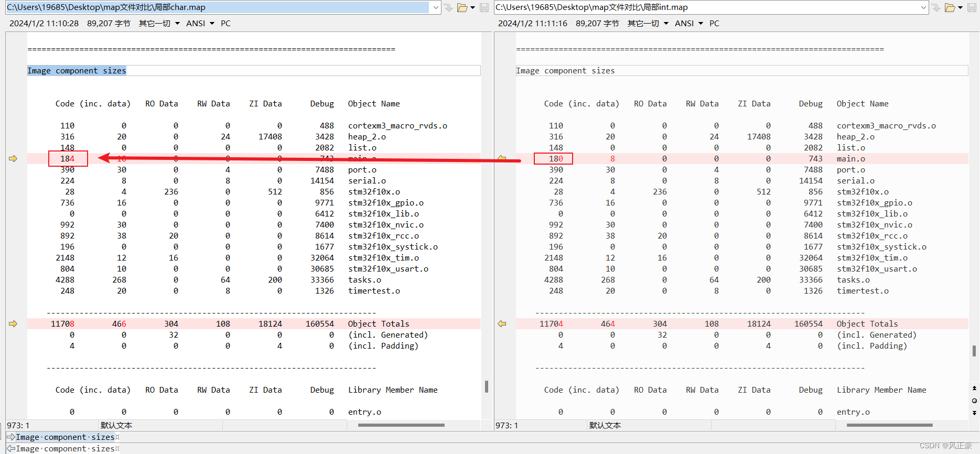The image size is (980, 454).
Task: Click the previous difference double-up arrow
Action: 974,388
